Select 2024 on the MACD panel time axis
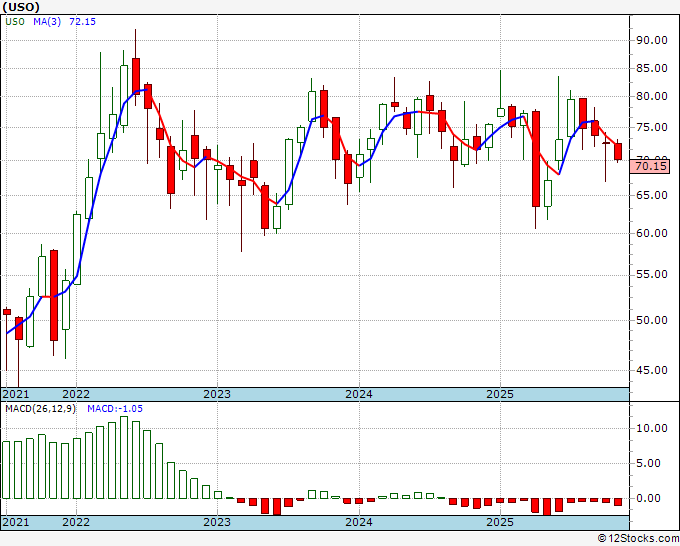680x546 pixels. [359, 522]
